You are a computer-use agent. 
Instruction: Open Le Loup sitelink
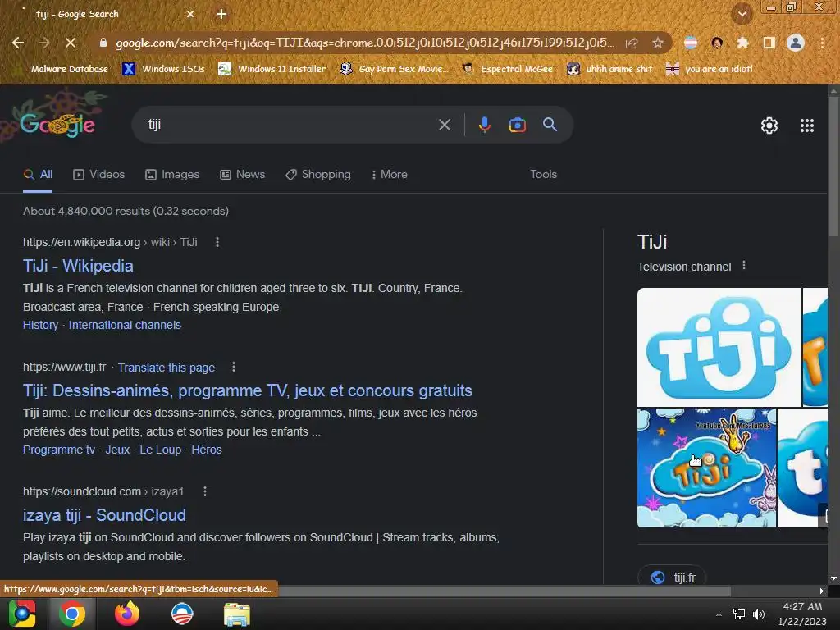point(160,450)
